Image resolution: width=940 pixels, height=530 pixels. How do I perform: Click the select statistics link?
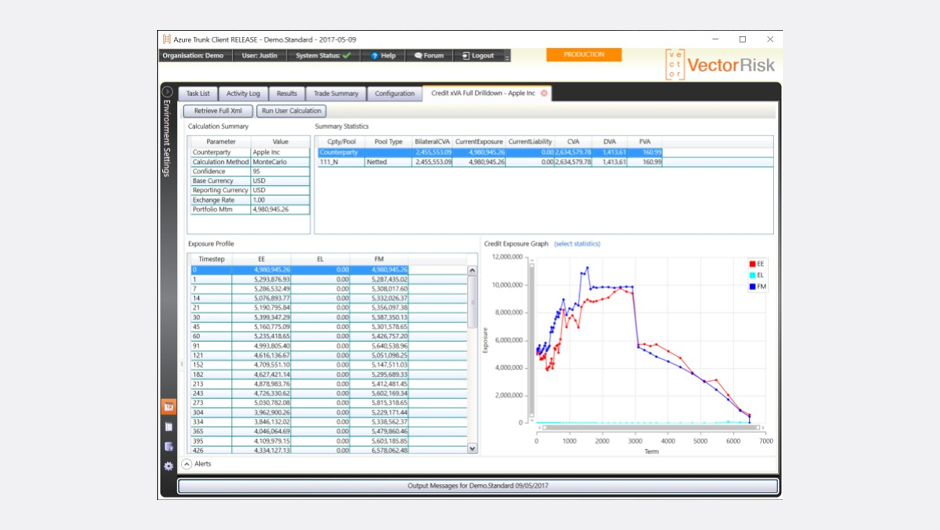(x=577, y=244)
